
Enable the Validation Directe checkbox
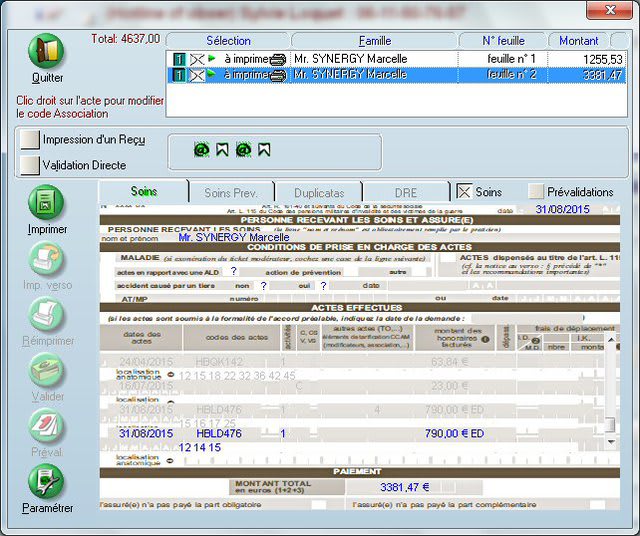(x=29, y=164)
